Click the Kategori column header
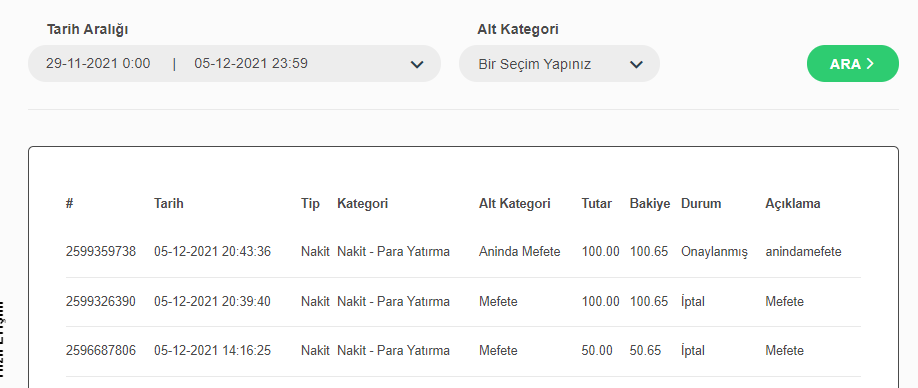 [x=362, y=204]
